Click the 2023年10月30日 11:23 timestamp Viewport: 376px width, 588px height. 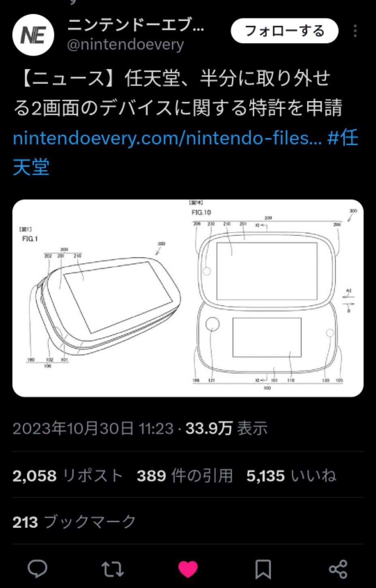93,428
